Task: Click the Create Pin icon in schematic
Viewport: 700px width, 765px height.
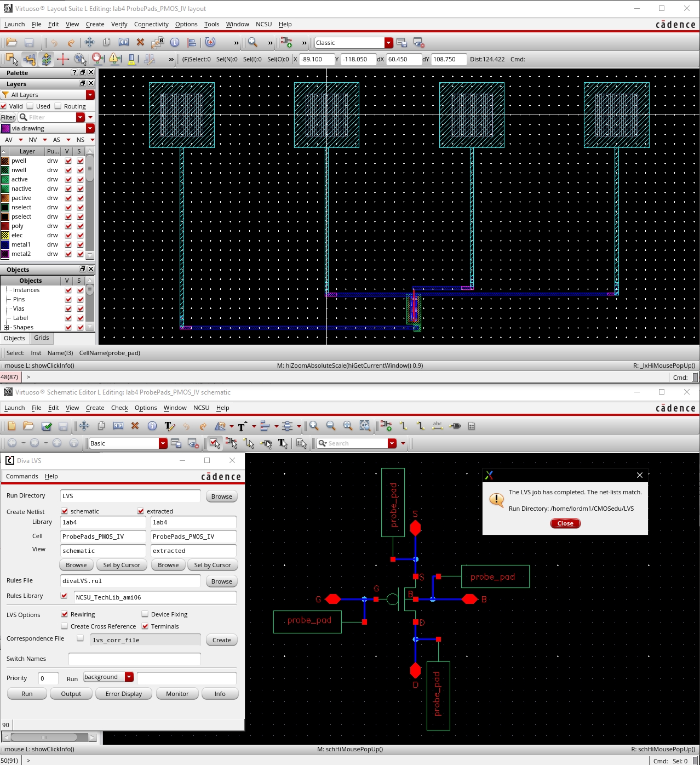Action: tap(455, 426)
